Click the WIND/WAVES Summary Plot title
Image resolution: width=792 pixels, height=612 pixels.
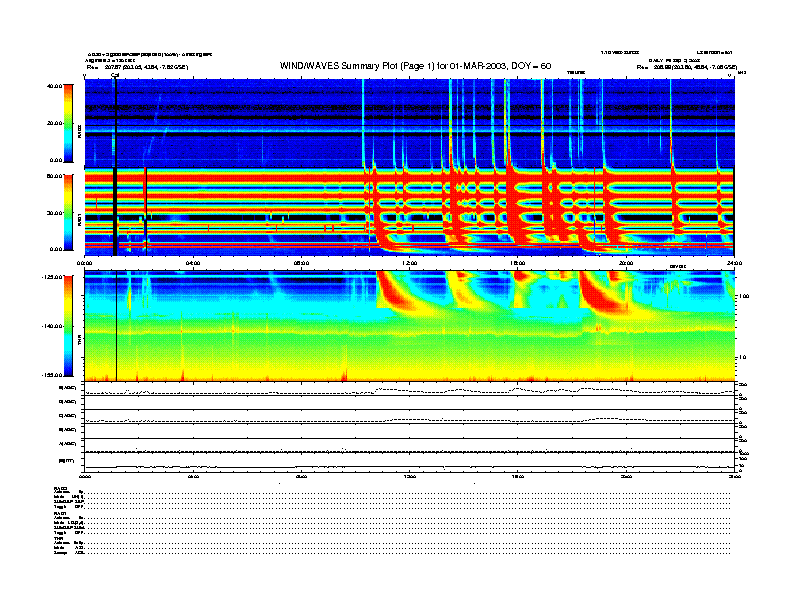[x=415, y=66]
